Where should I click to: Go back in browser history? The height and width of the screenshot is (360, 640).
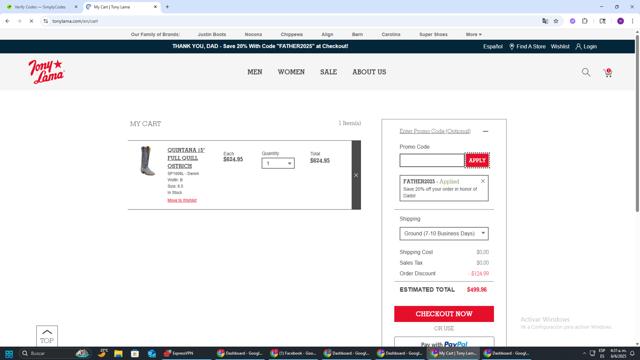(x=7, y=21)
